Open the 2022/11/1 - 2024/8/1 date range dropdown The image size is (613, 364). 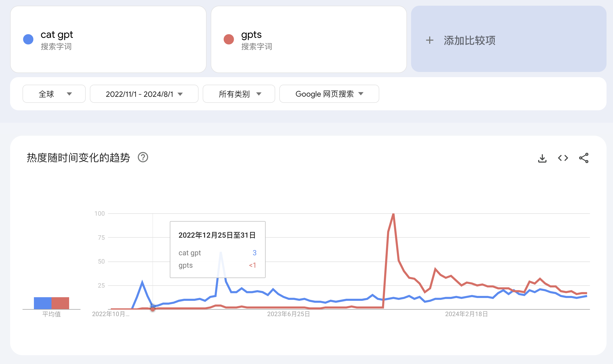[x=144, y=94]
